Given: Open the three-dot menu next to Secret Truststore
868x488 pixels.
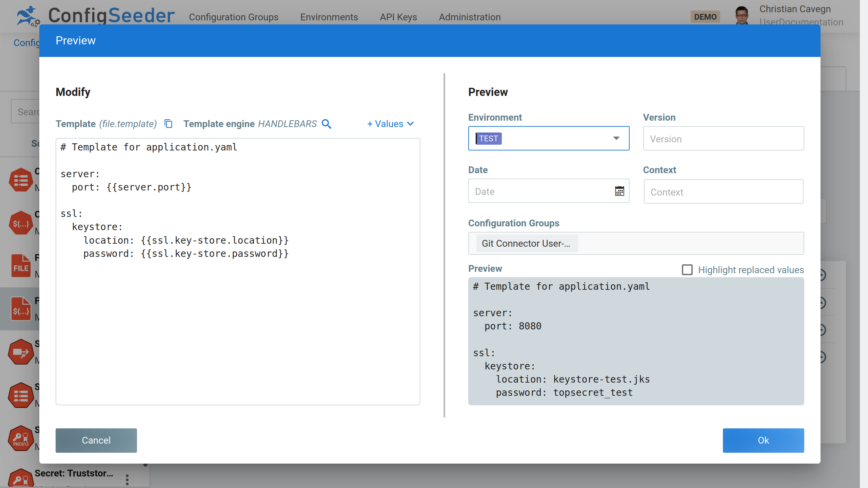Looking at the screenshot, I should pyautogui.click(x=127, y=479).
